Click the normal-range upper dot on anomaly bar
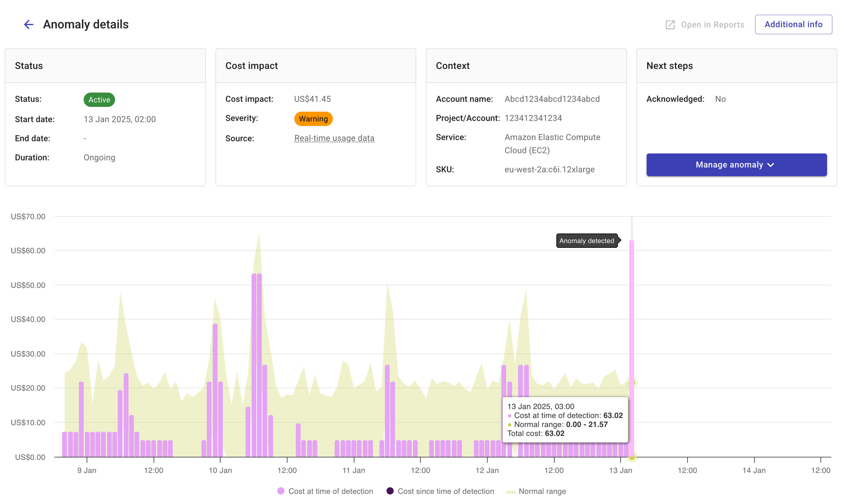Viewport: 845px width, 504px height. click(632, 383)
